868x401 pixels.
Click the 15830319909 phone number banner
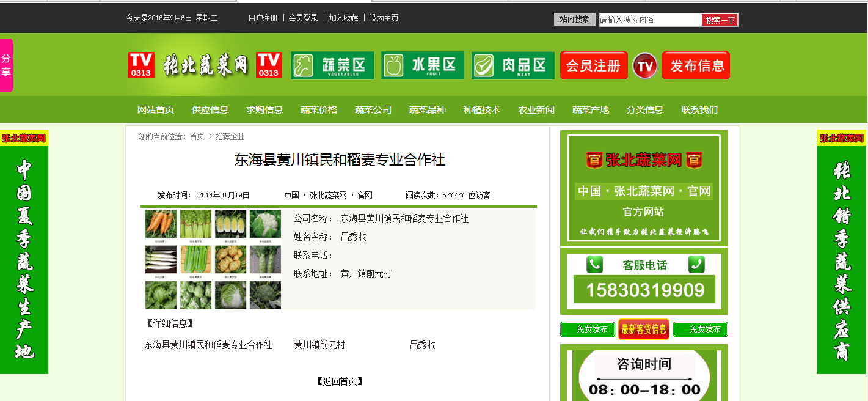pos(644,290)
